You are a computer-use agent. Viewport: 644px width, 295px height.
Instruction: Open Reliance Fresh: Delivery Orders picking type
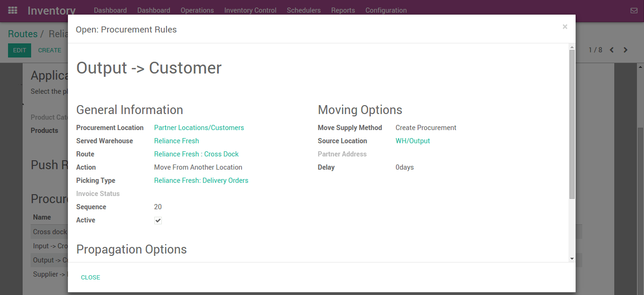coord(201,180)
